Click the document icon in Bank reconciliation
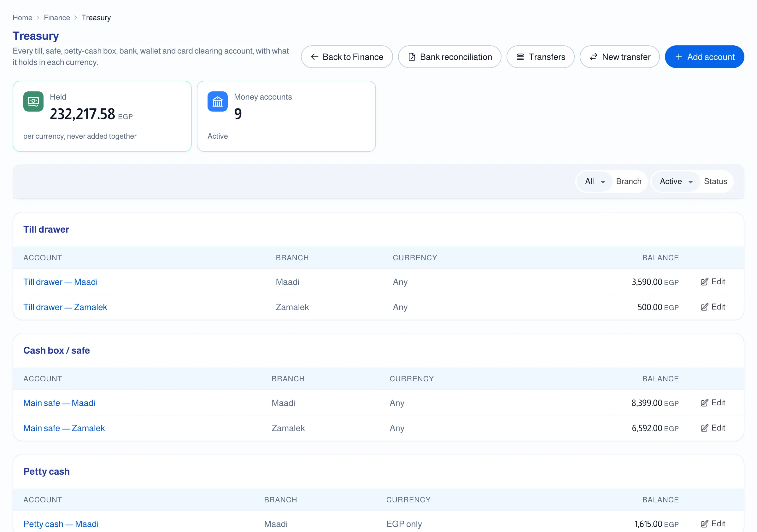Screen dimensions: 757x532 [412, 57]
